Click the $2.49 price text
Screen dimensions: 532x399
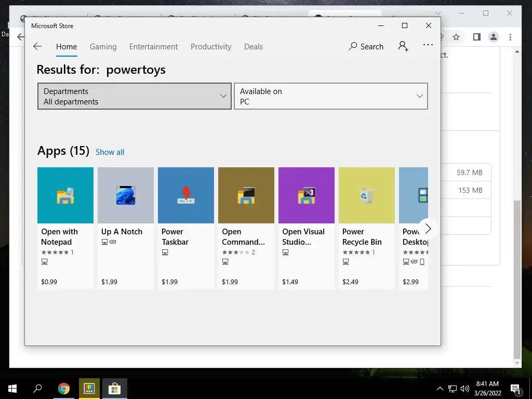coord(351,282)
